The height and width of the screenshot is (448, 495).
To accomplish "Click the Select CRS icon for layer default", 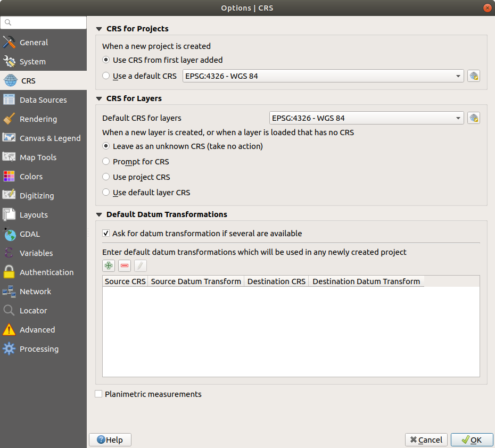I will click(473, 118).
